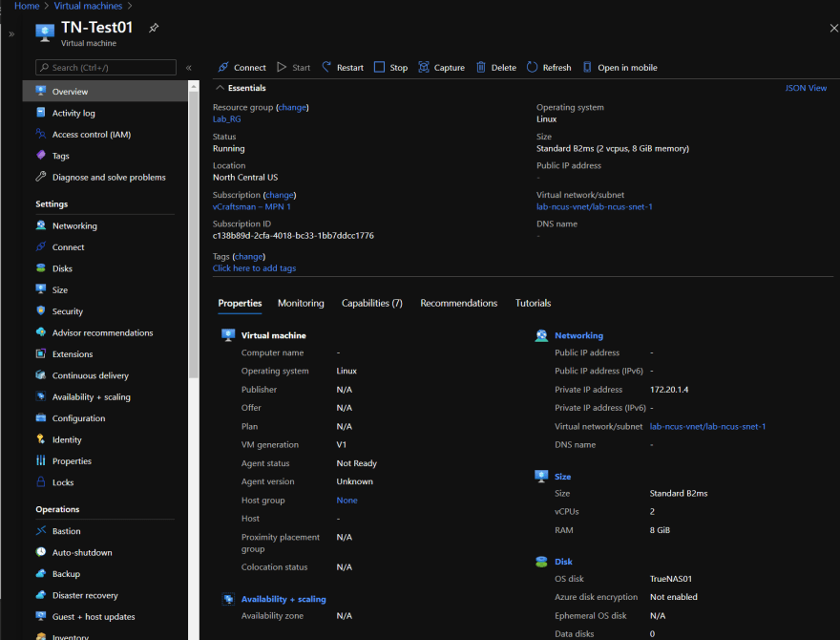Go to Home breadcrumb
840x640 pixels.
point(27,6)
